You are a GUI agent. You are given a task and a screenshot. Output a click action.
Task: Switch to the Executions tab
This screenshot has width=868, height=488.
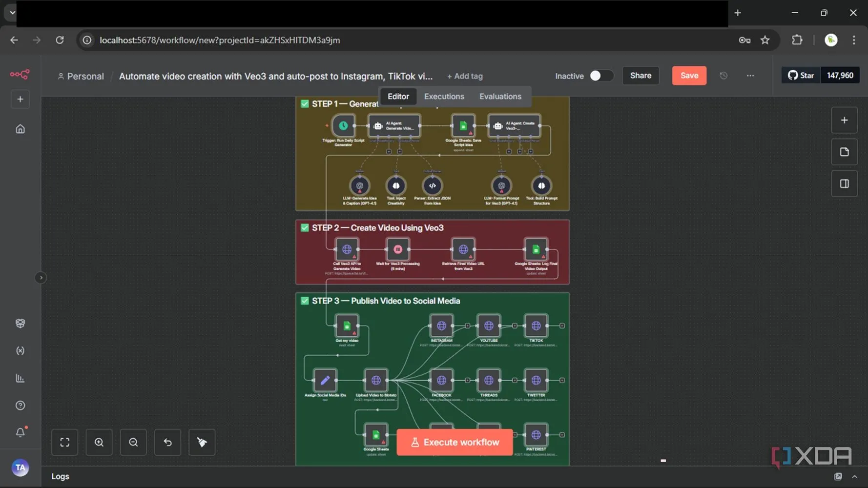(444, 97)
